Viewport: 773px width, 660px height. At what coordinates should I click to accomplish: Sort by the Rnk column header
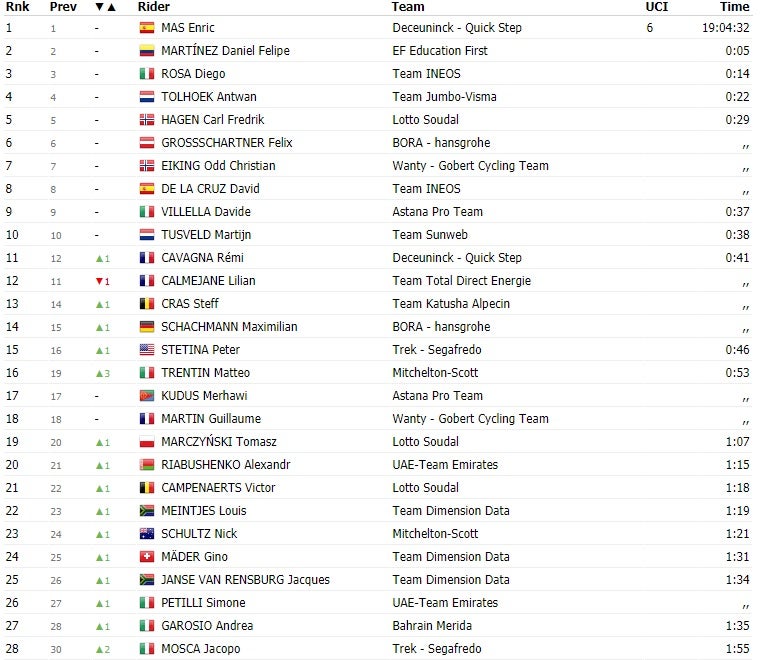click(18, 7)
